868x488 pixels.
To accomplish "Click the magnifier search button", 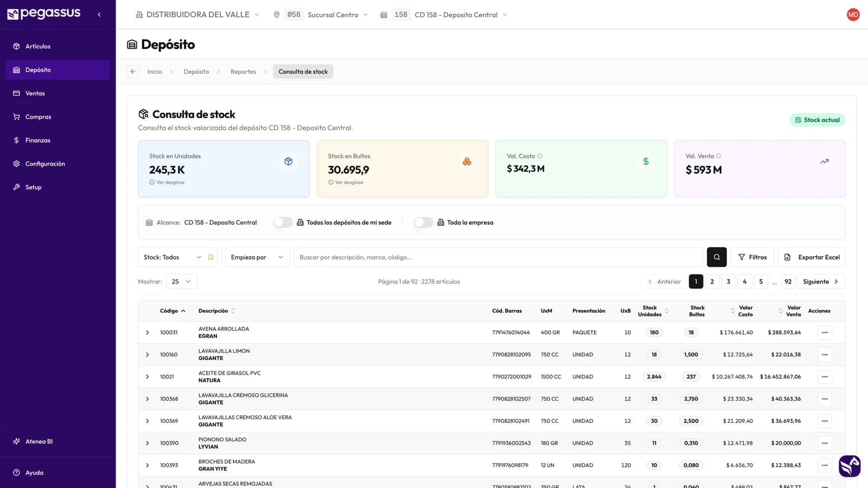I will (x=717, y=257).
